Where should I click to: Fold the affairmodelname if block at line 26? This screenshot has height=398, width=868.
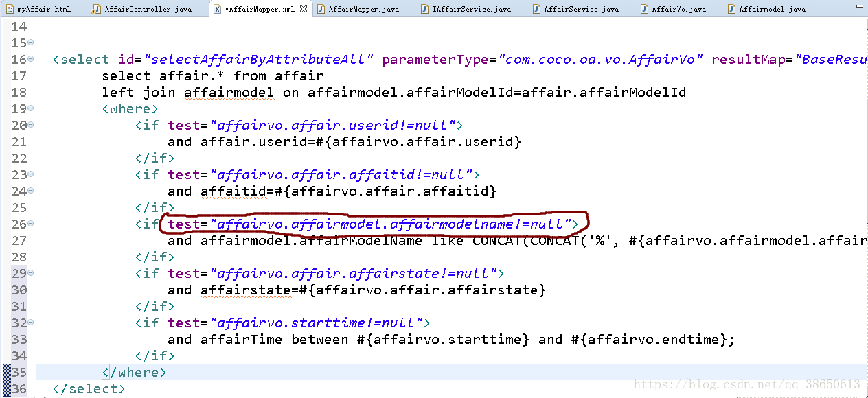(31, 224)
